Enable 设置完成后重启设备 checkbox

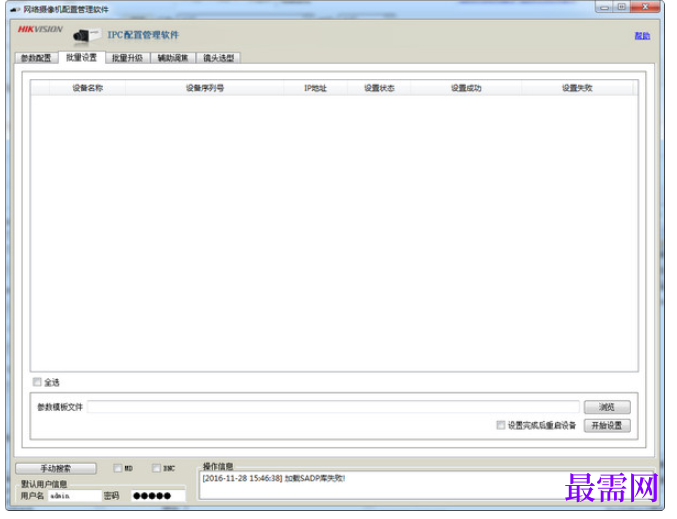tap(500, 425)
